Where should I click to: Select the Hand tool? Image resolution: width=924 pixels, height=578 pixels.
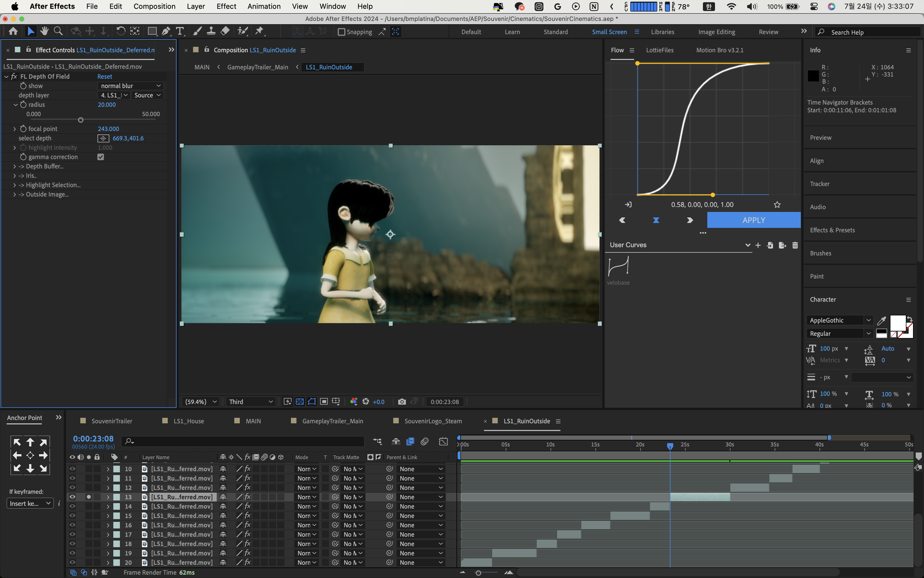(44, 31)
